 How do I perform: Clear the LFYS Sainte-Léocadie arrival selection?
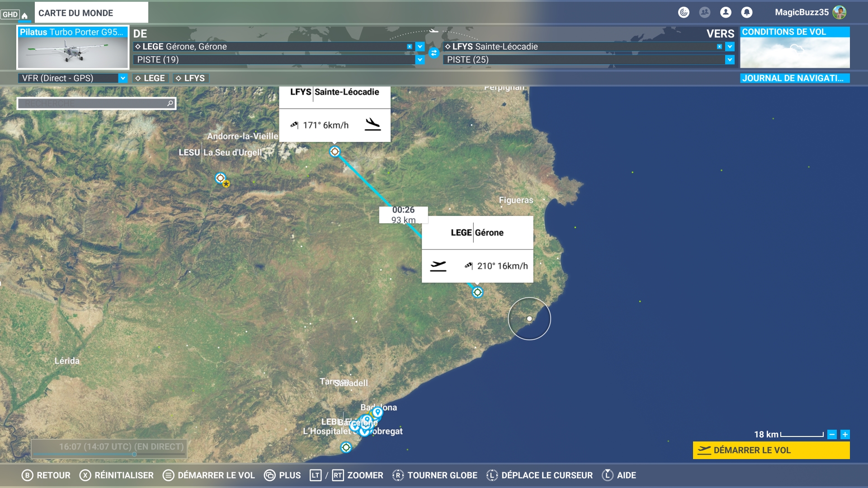[719, 47]
